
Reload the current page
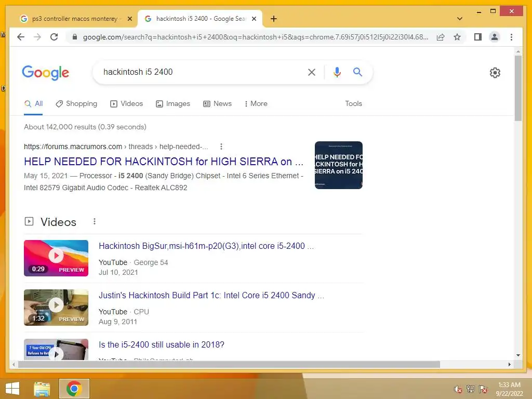tap(54, 37)
